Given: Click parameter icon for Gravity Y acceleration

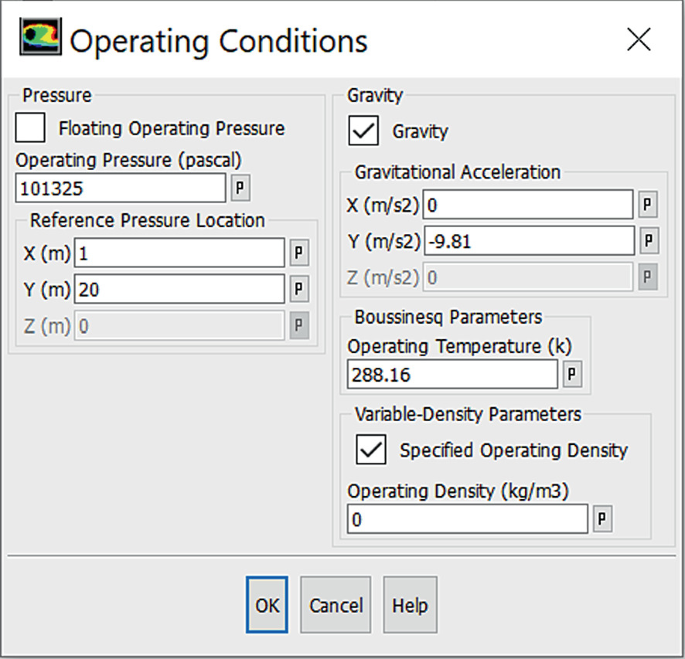Looking at the screenshot, I should point(648,241).
